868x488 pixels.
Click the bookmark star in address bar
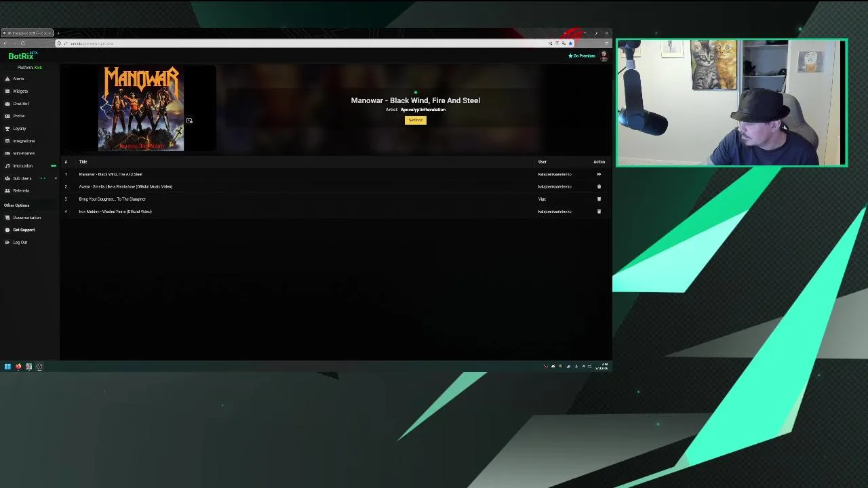pos(570,43)
